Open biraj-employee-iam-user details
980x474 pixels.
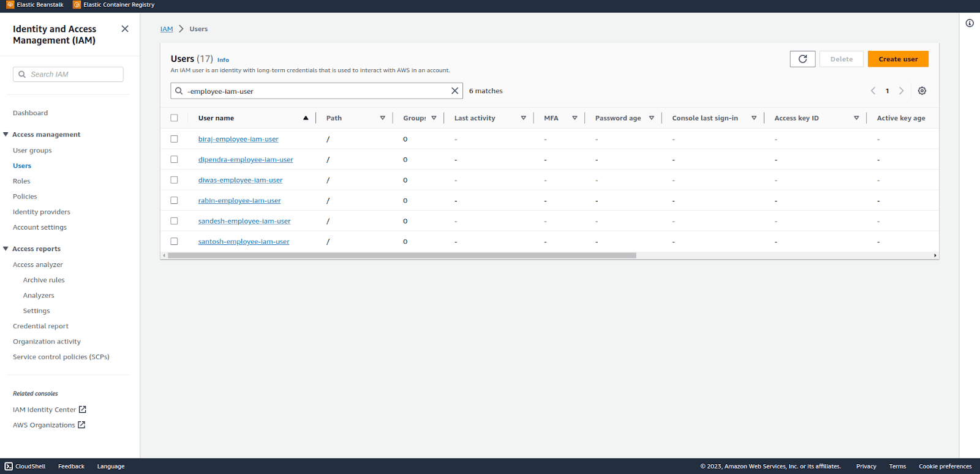[238, 139]
